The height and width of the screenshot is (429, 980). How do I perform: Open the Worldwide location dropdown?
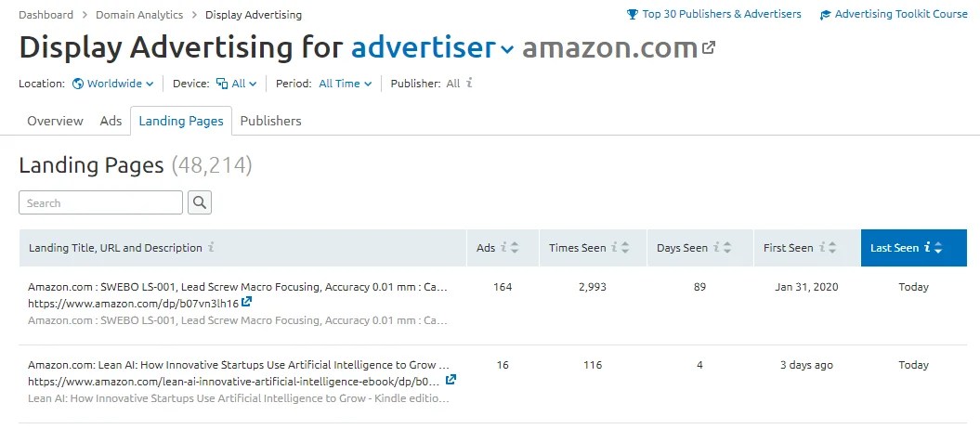click(112, 84)
